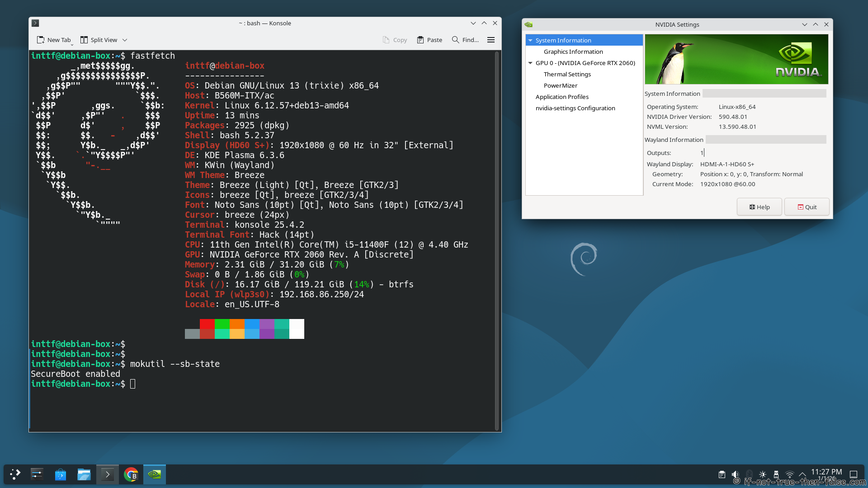Click the GPU line in fastfetch output
Viewport: 868px width, 488px height.
pyautogui.click(x=299, y=254)
